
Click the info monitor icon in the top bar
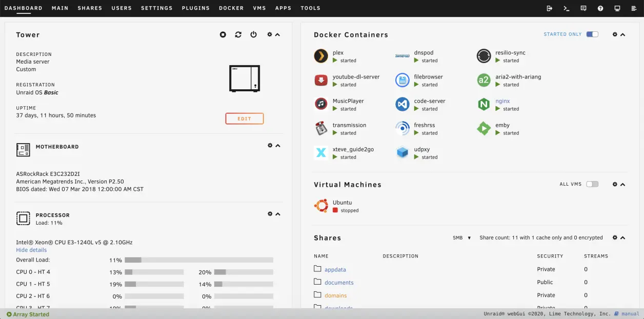pos(617,8)
